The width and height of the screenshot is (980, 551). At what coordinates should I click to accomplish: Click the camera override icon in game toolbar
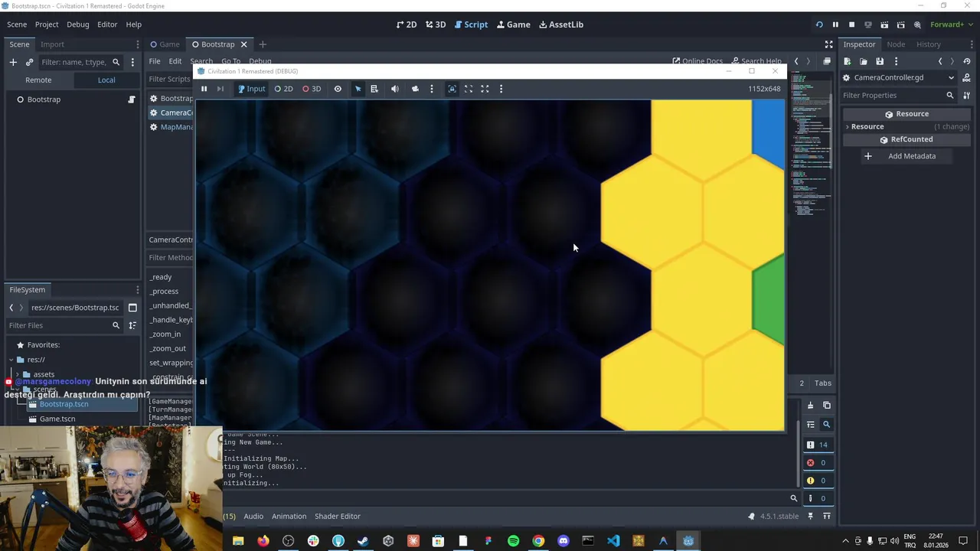[415, 89]
